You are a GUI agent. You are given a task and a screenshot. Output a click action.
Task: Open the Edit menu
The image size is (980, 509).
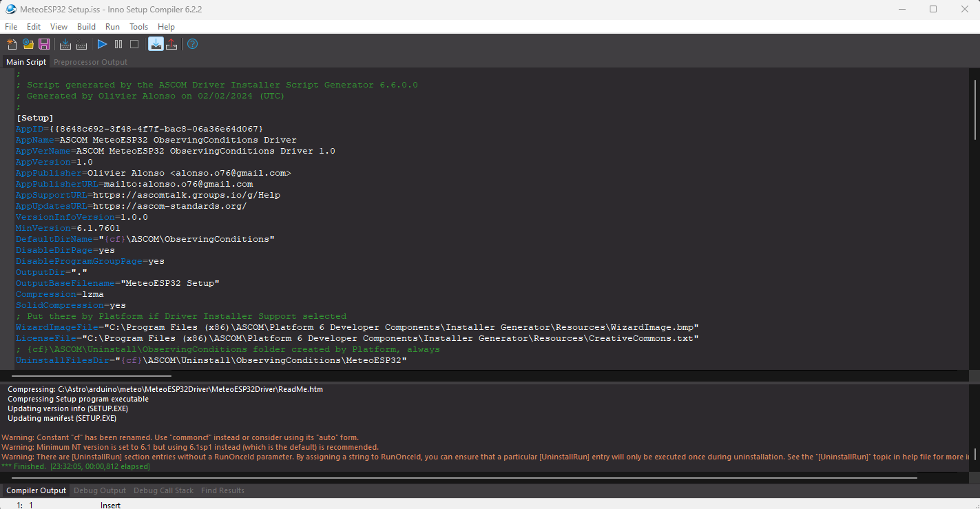[x=34, y=27]
